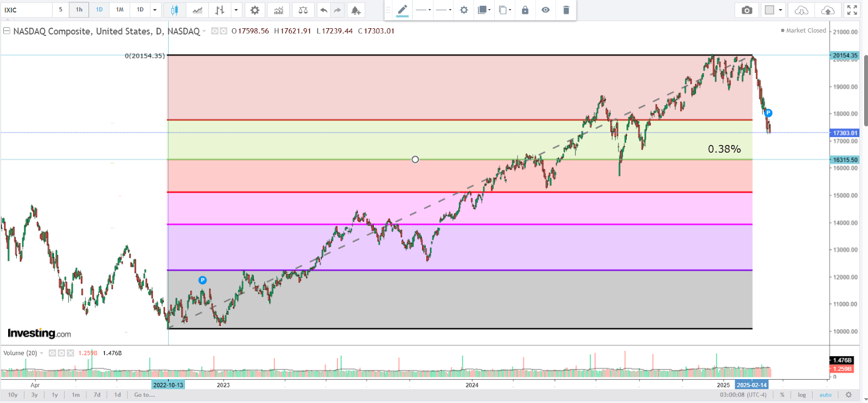Click the 0.38% text label
This screenshot has height=403, width=868.
(x=724, y=149)
